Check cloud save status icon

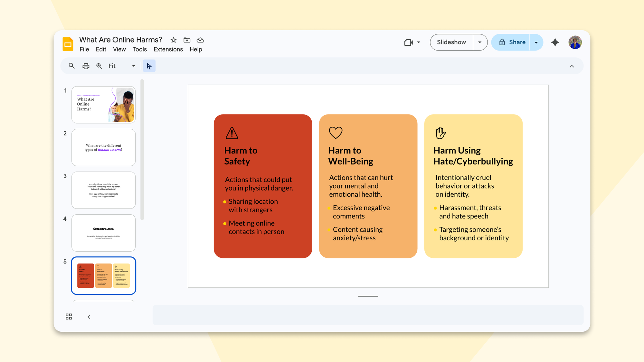[200, 40]
